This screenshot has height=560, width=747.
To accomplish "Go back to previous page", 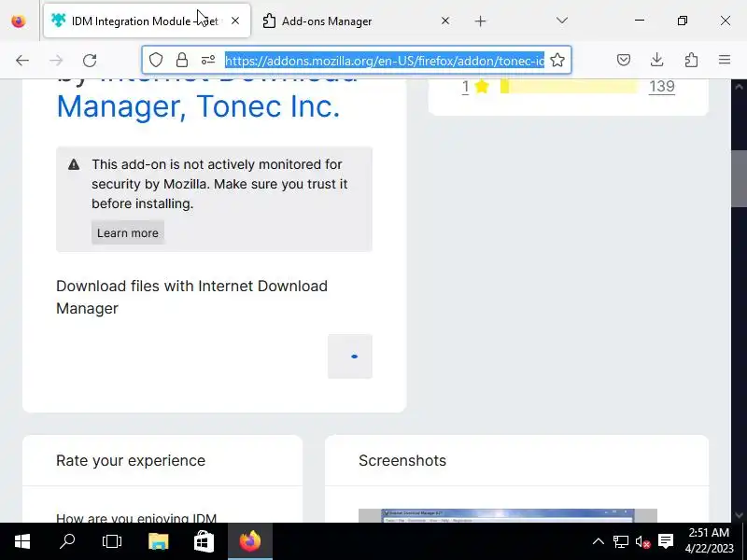I will [22, 60].
